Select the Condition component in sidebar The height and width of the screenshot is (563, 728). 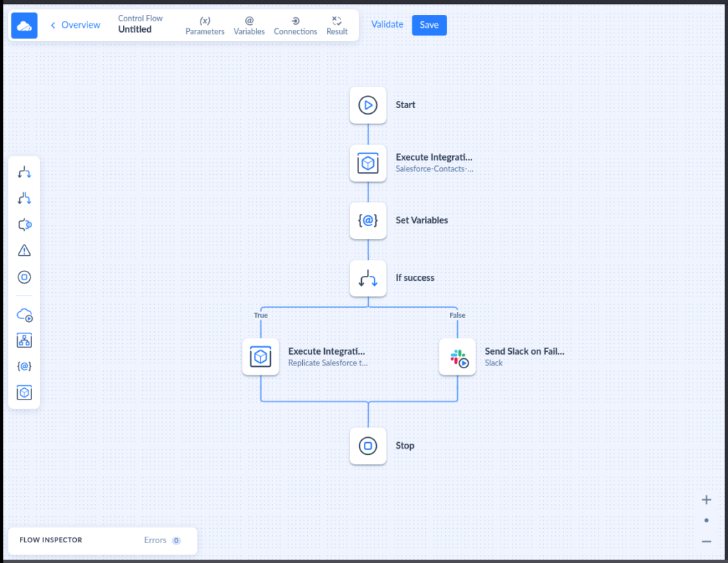[x=24, y=173]
